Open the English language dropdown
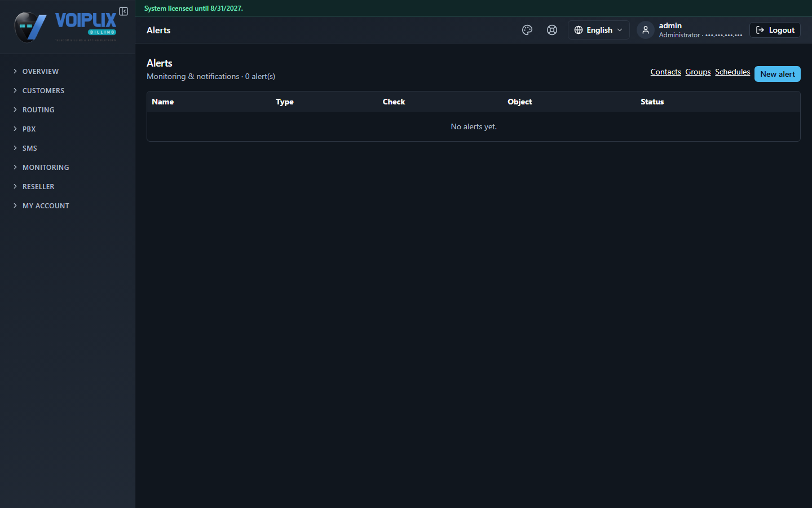This screenshot has height=508, width=812. coord(598,30)
